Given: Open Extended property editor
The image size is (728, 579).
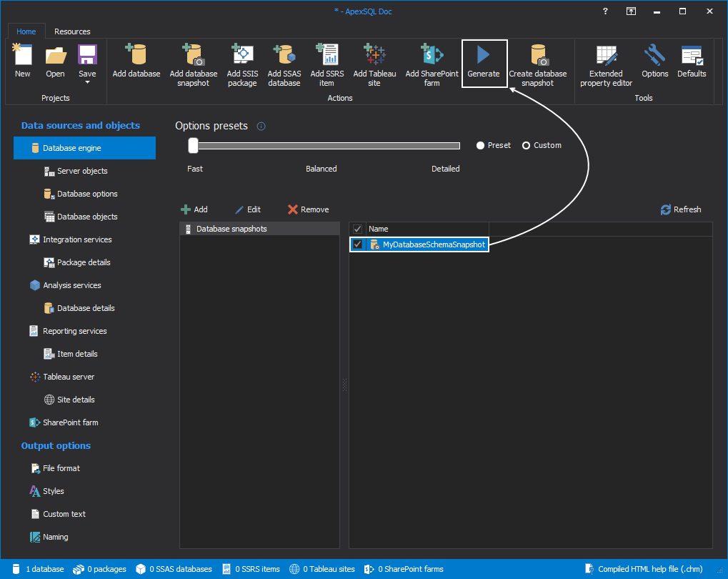Looking at the screenshot, I should click(606, 65).
